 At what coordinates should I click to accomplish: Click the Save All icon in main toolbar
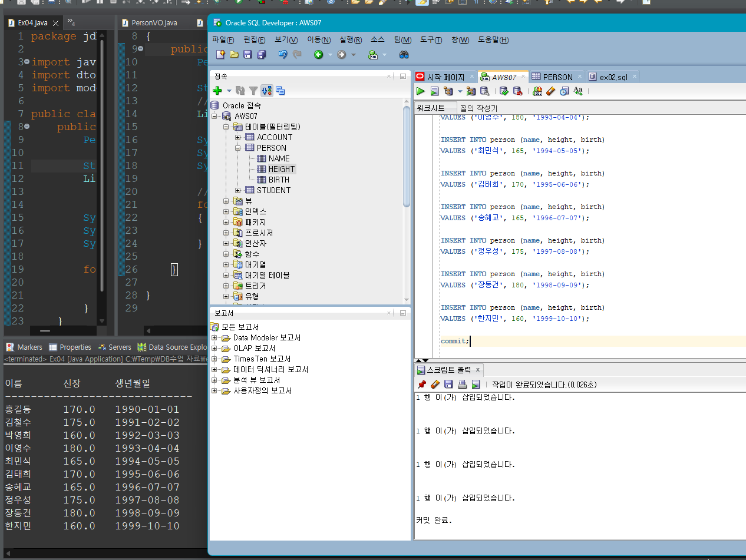(261, 55)
